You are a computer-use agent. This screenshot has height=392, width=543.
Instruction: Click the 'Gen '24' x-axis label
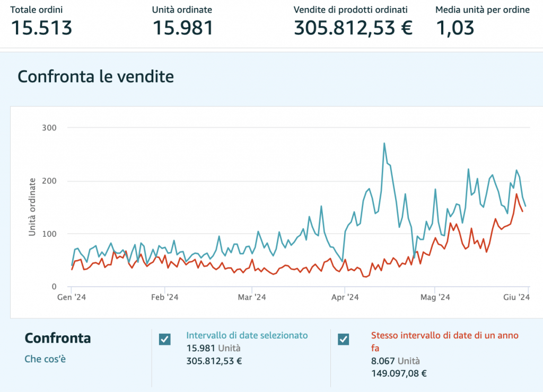pos(72,298)
